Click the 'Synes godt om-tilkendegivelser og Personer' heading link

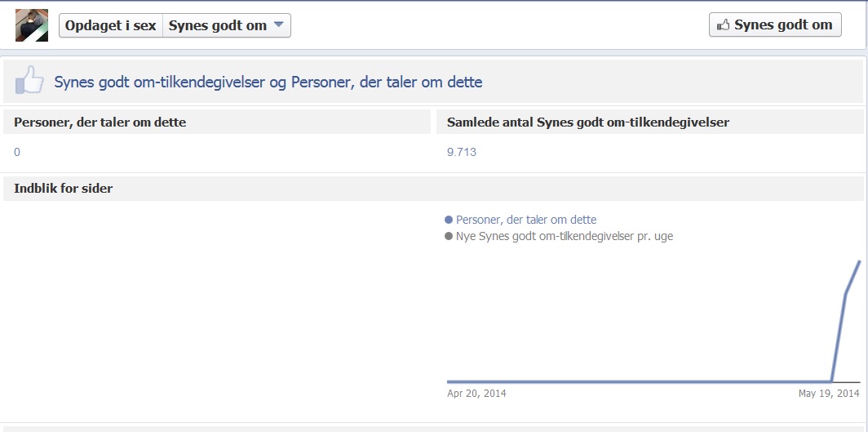[268, 82]
